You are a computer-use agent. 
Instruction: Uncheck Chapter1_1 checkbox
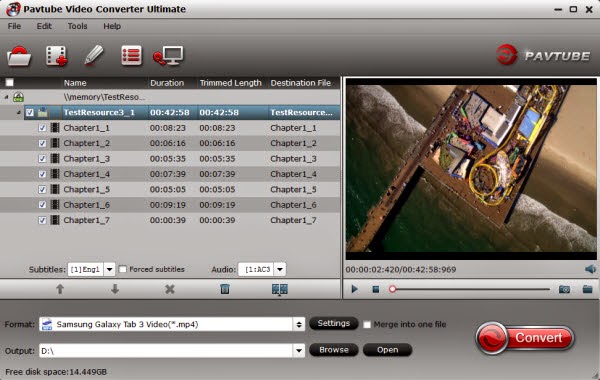click(x=42, y=128)
